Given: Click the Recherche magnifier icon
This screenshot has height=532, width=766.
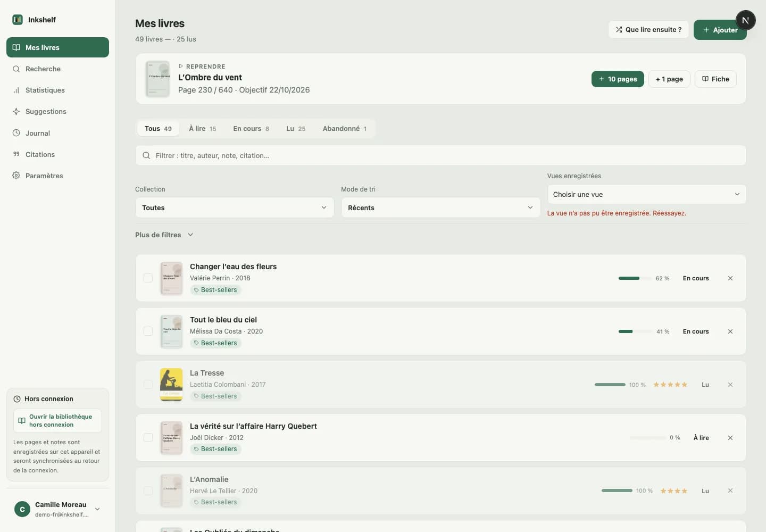Looking at the screenshot, I should 16,69.
